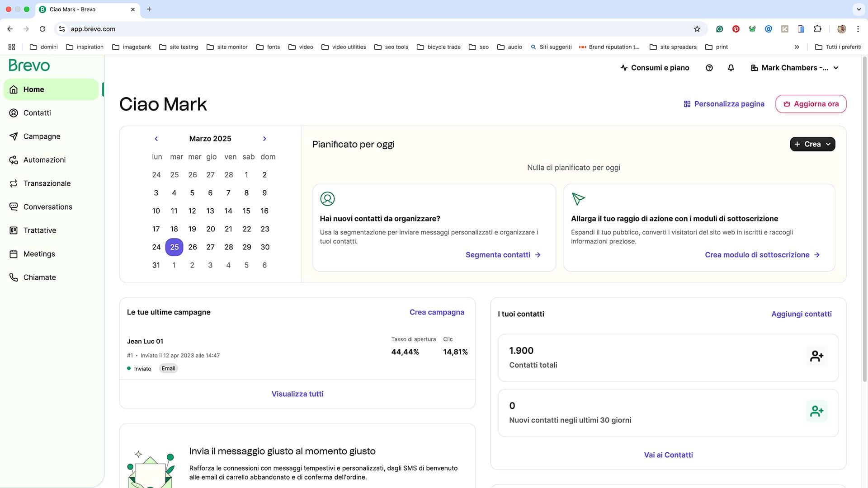The image size is (868, 488).
Task: Switch to the Home tab in sidebar
Action: (33, 89)
